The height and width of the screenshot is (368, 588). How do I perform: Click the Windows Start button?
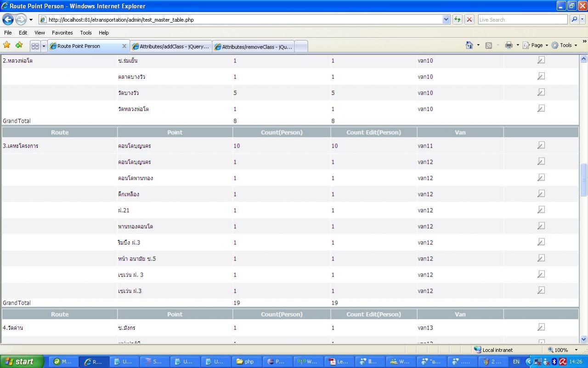pos(21,362)
